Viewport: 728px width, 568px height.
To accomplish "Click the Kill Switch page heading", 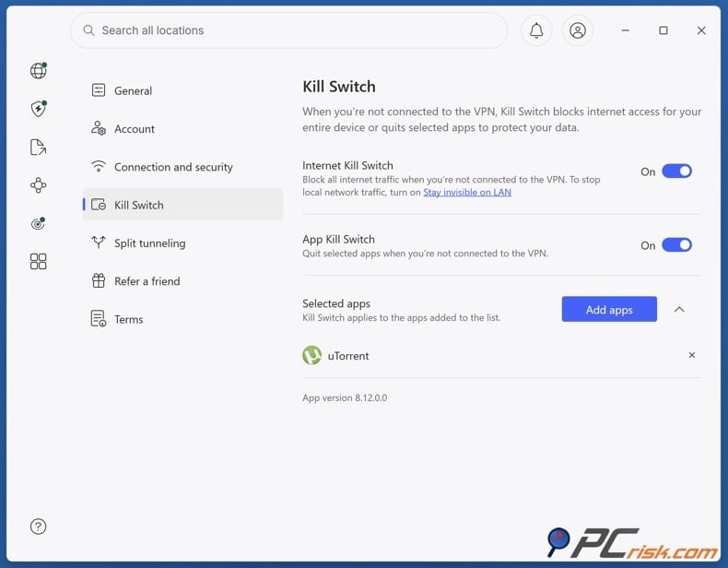I will [x=339, y=87].
